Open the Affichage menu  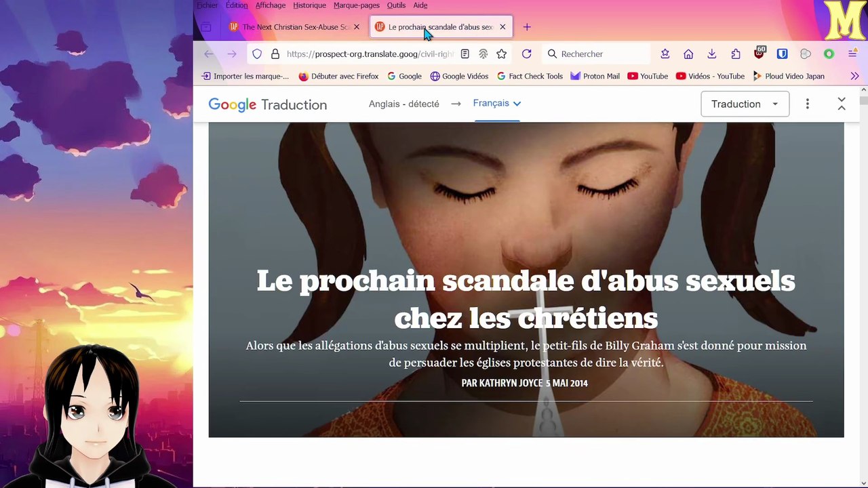pyautogui.click(x=271, y=5)
